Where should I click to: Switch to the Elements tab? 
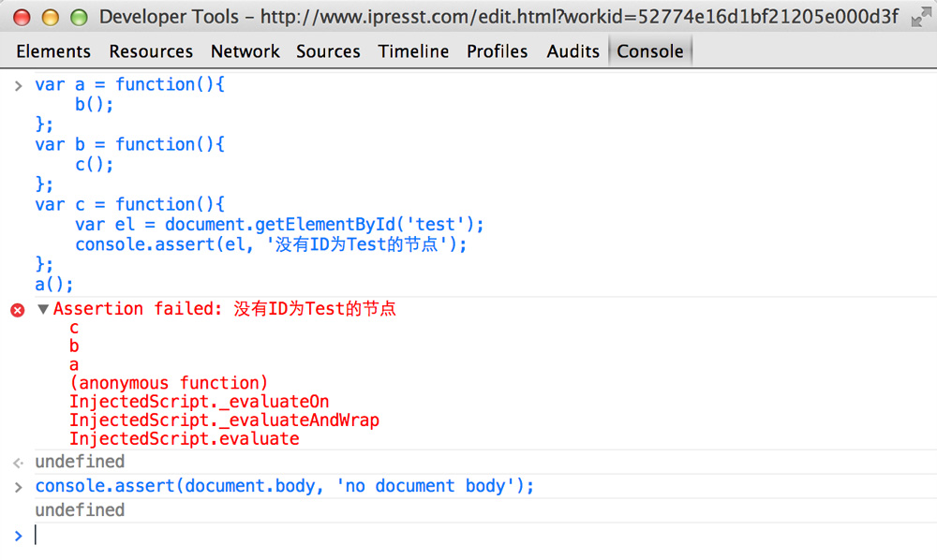pyautogui.click(x=53, y=51)
